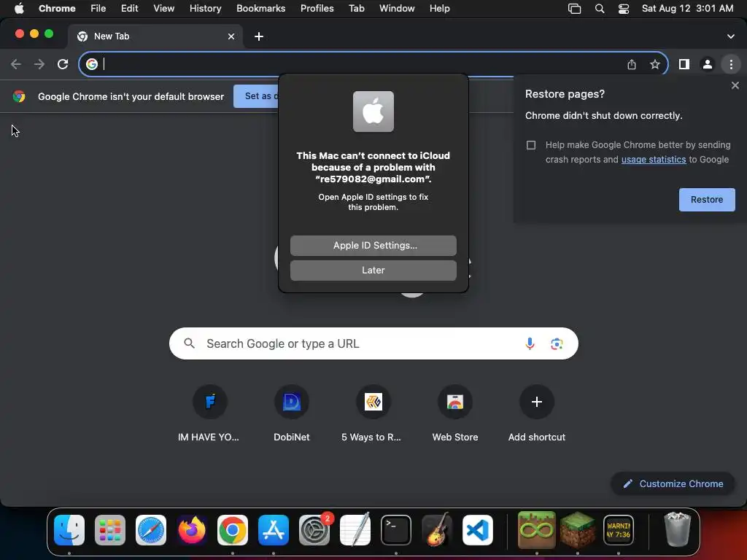The height and width of the screenshot is (560, 747).
Task: Open the usage statistics link
Action: pyautogui.click(x=653, y=160)
